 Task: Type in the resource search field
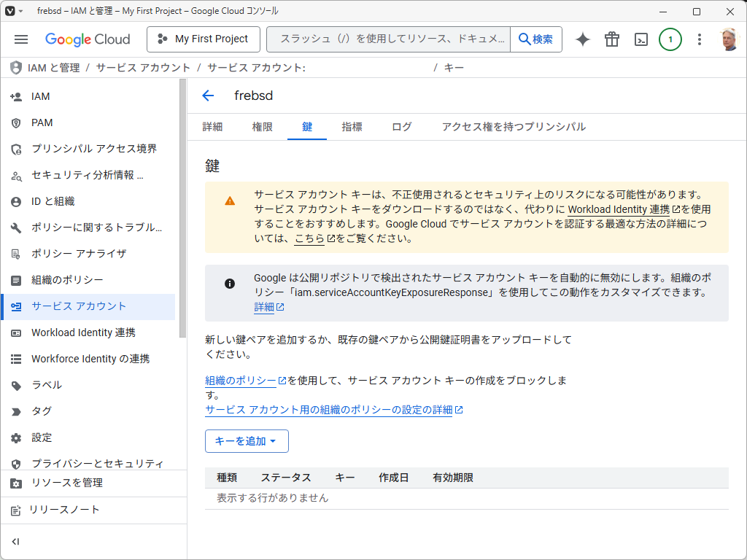click(x=390, y=39)
